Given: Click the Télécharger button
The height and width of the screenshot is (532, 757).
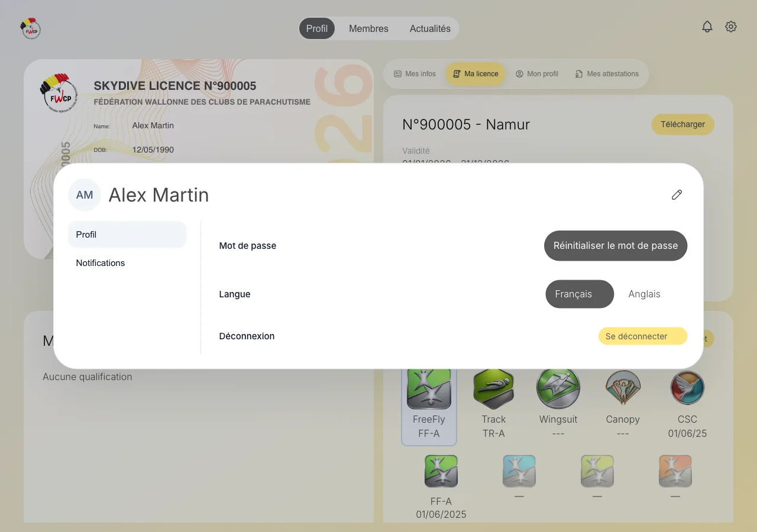Looking at the screenshot, I should (x=683, y=124).
